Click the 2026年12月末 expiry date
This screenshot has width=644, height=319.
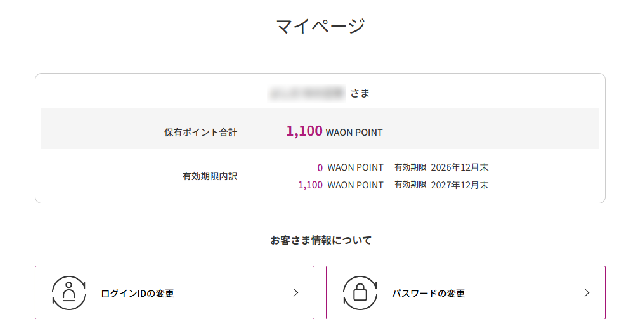coord(460,167)
